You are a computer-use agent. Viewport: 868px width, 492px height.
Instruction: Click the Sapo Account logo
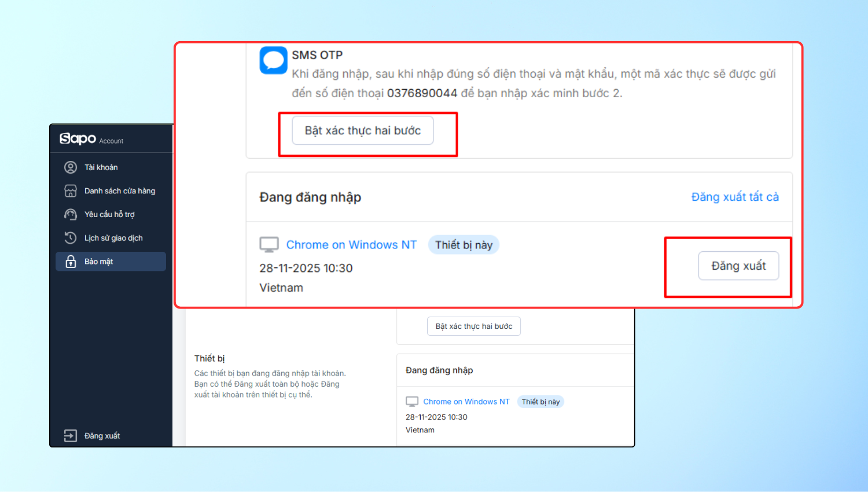pos(91,139)
